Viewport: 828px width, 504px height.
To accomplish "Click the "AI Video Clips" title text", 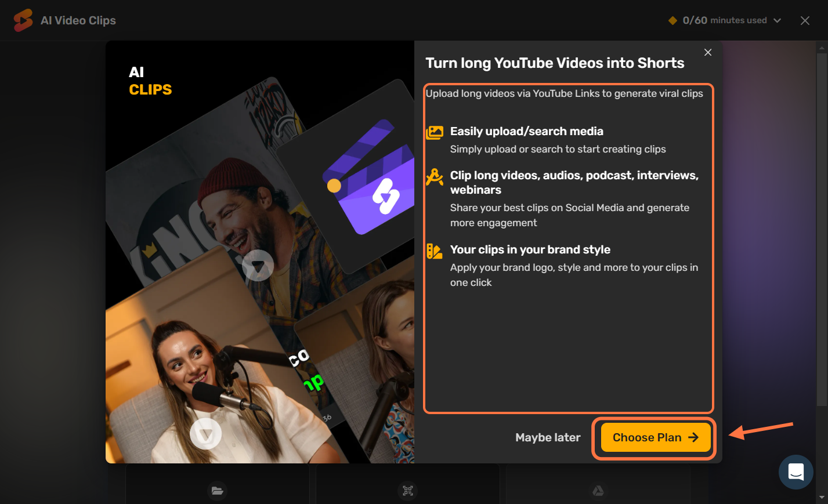I will [78, 20].
